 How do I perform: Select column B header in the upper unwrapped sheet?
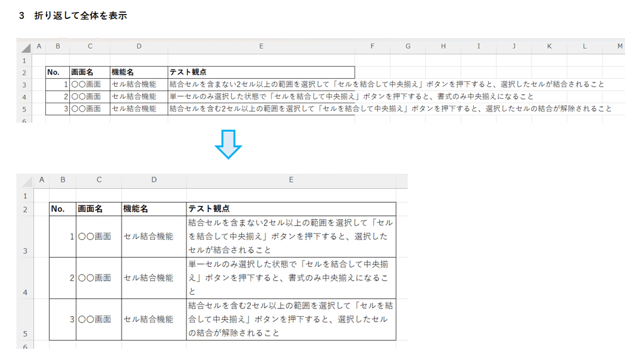pyautogui.click(x=58, y=47)
